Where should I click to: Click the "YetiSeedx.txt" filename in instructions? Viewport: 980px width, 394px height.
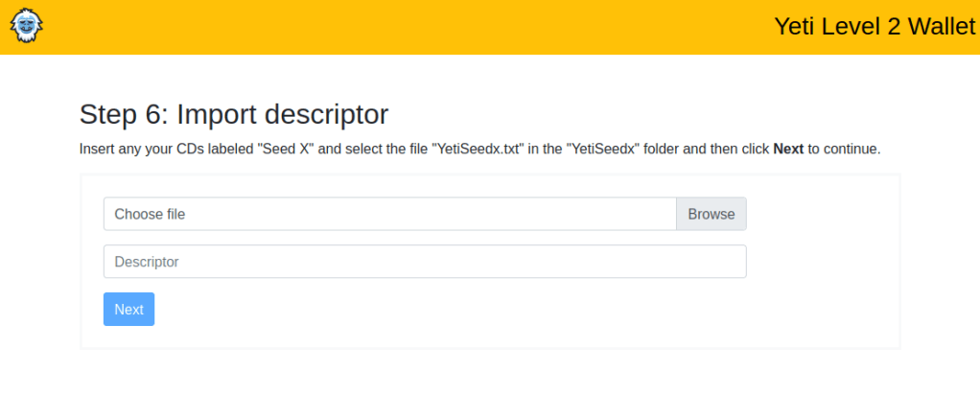tap(478, 150)
